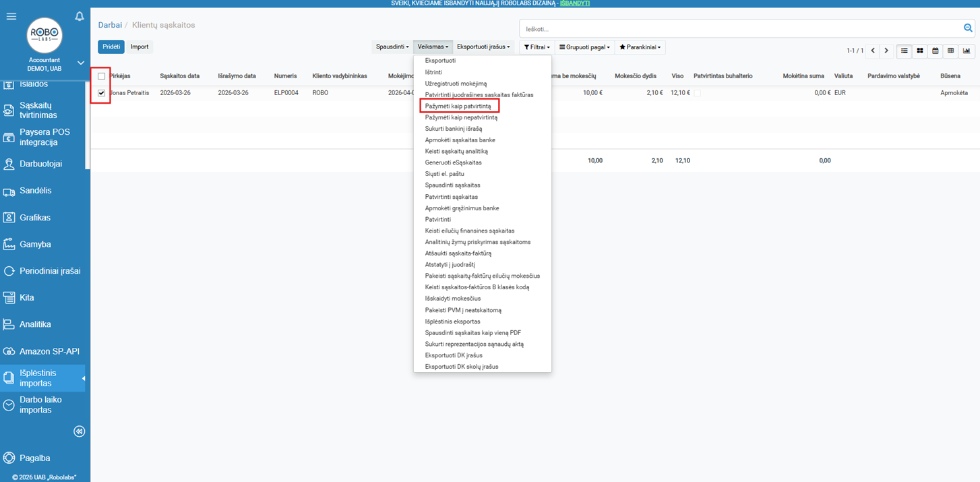Open Grupuoti pagal dropdown
The height and width of the screenshot is (482, 980).
[584, 47]
